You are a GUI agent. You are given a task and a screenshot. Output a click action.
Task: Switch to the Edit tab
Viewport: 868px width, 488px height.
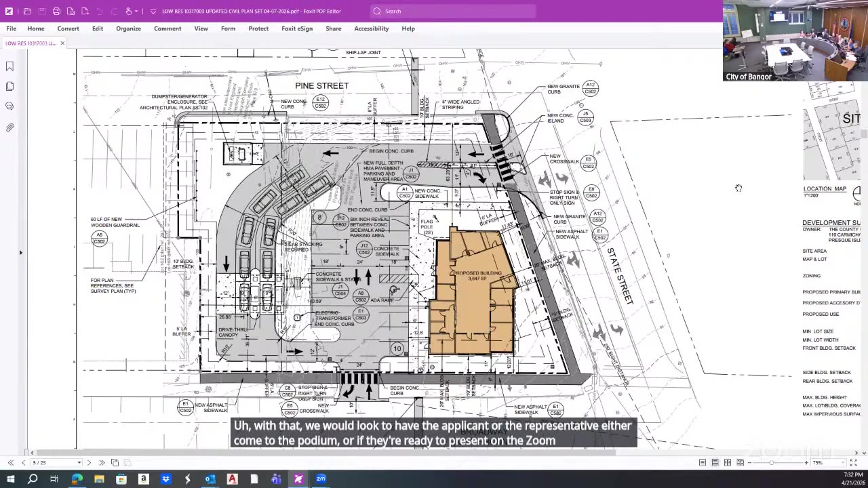point(98,28)
